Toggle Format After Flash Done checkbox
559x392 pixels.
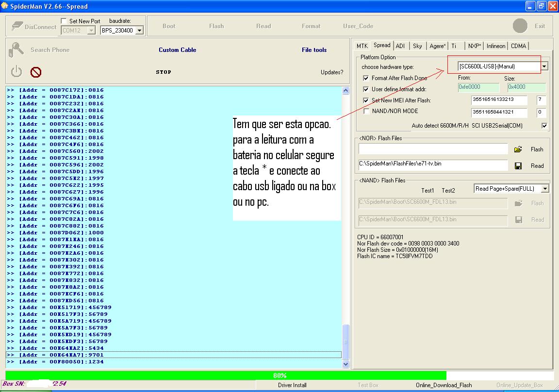point(366,78)
